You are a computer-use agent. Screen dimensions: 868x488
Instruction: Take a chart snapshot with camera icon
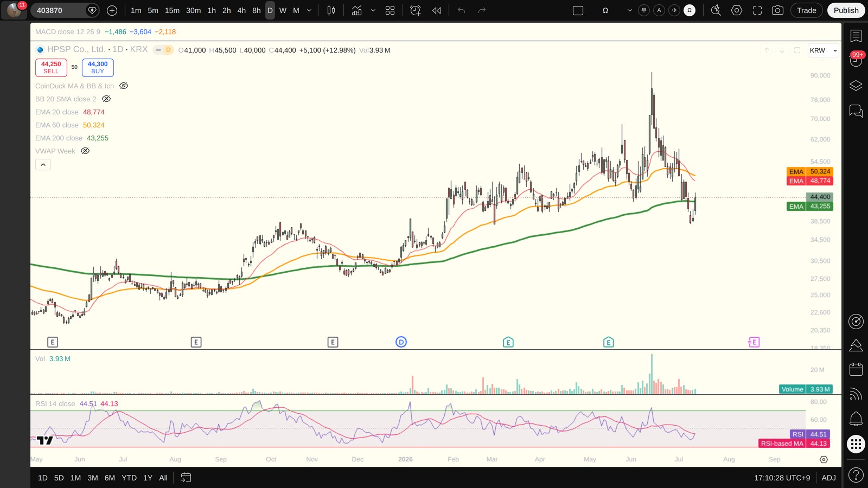(777, 10)
